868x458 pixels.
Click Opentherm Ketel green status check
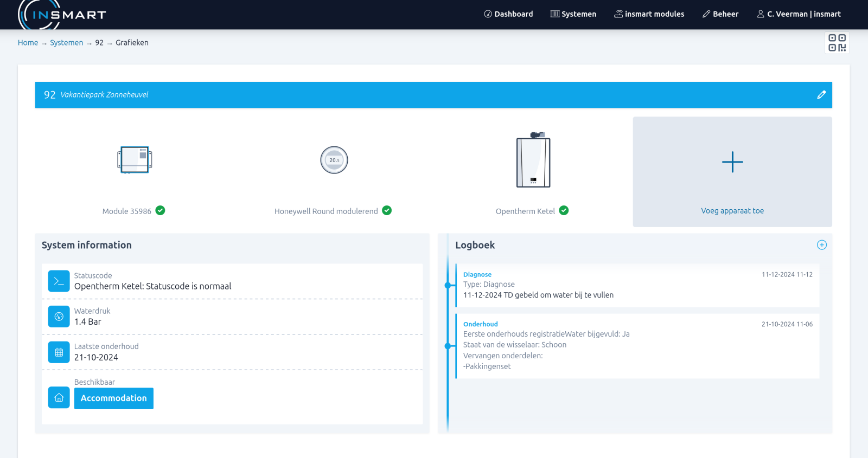[564, 210]
